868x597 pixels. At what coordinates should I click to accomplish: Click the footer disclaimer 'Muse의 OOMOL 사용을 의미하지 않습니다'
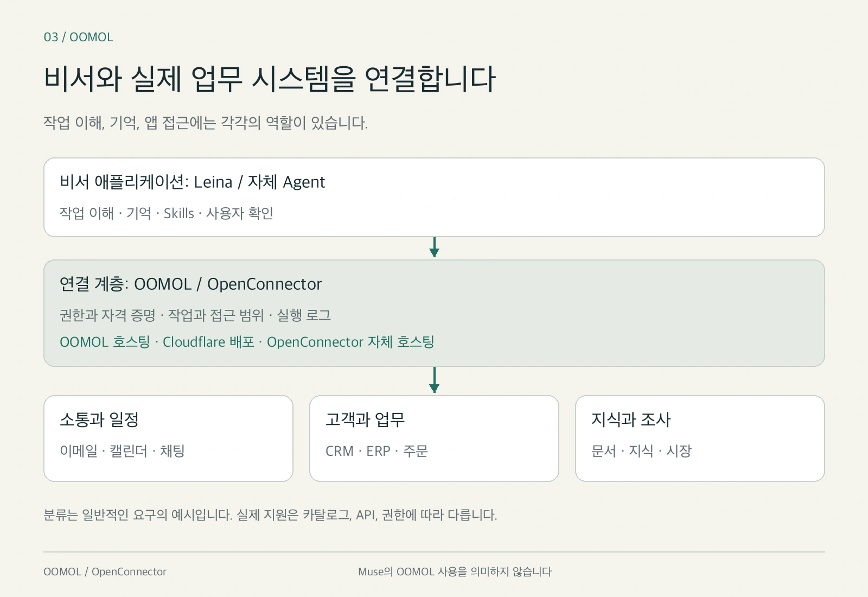click(455, 571)
